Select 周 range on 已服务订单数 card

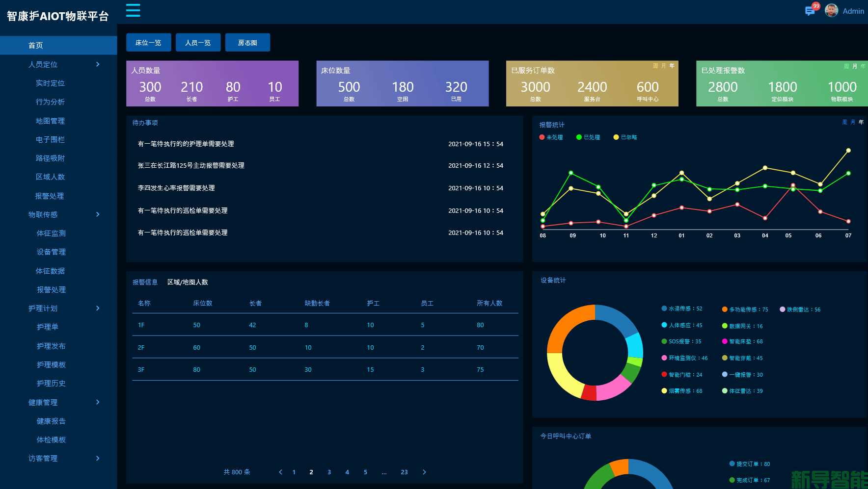(655, 66)
